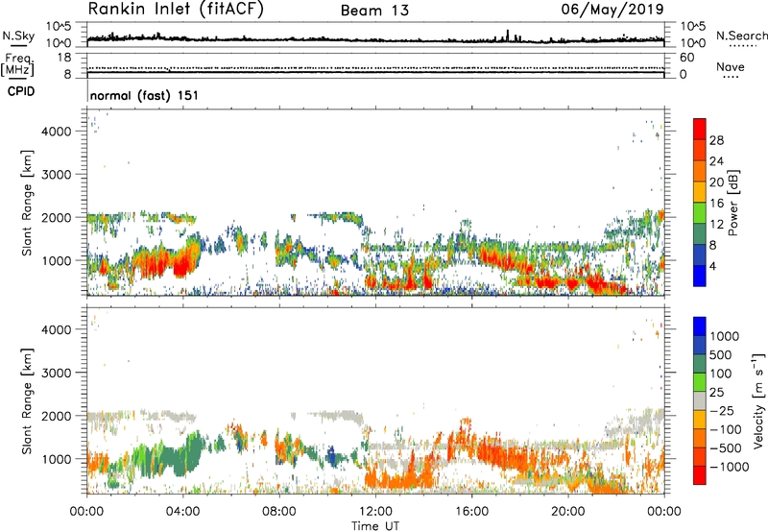Click the '08:00' time axis tick label
This screenshot has height=532, width=768.
279,512
